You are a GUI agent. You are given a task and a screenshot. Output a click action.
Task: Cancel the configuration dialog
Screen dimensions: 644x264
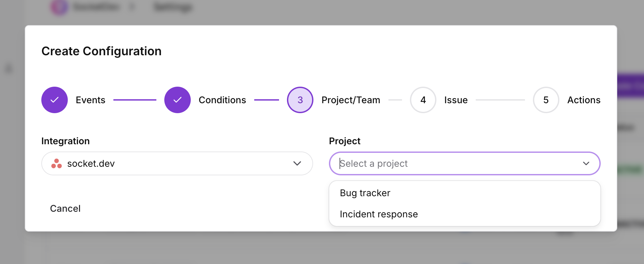(65, 208)
